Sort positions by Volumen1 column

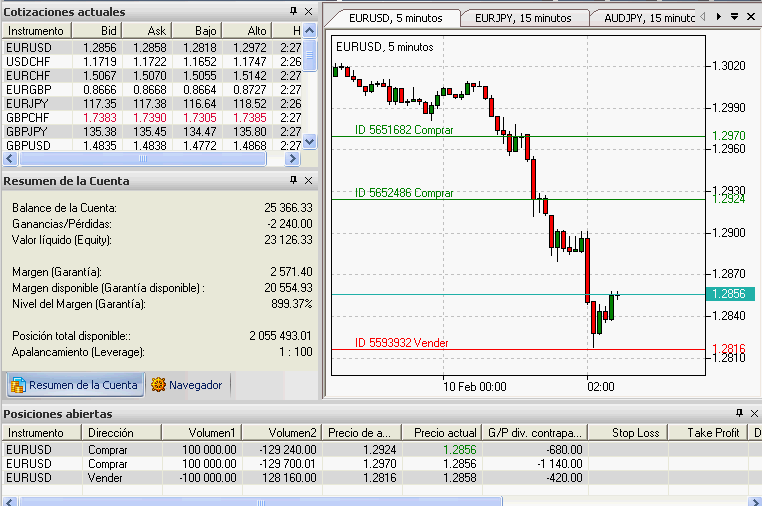(202, 433)
